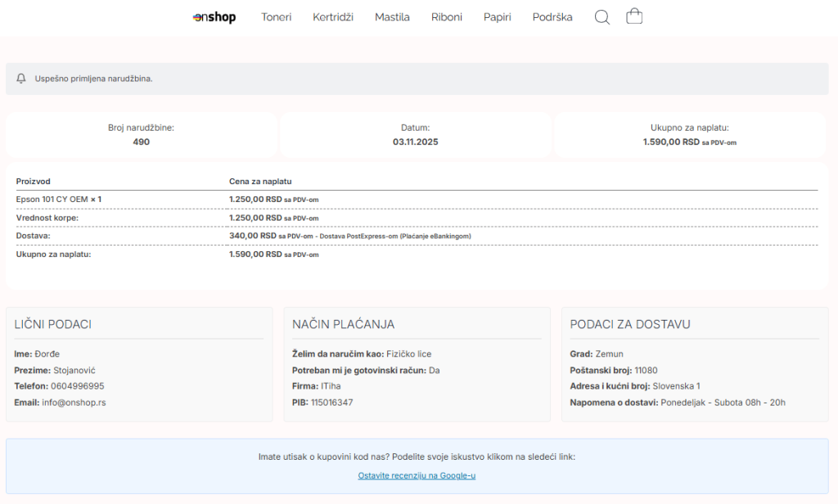Image resolution: width=838 pixels, height=504 pixels.
Task: Open the search magnifier icon
Action: [x=601, y=17]
